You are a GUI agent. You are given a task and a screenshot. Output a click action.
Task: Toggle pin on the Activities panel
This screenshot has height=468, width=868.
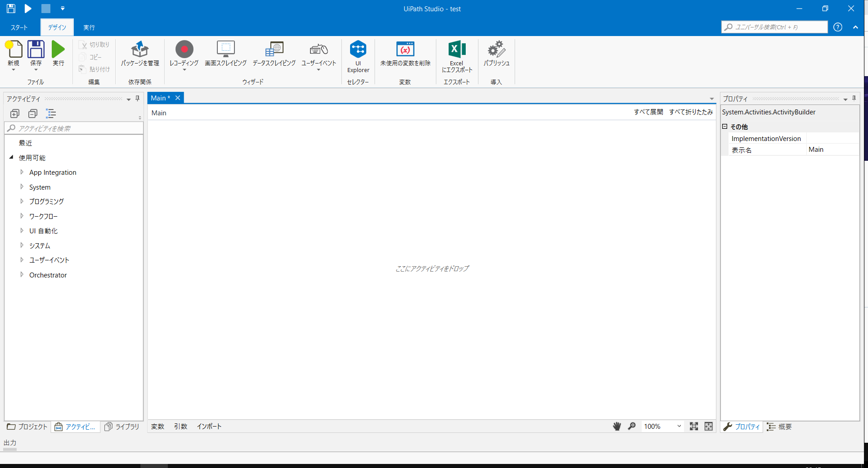pos(137,99)
